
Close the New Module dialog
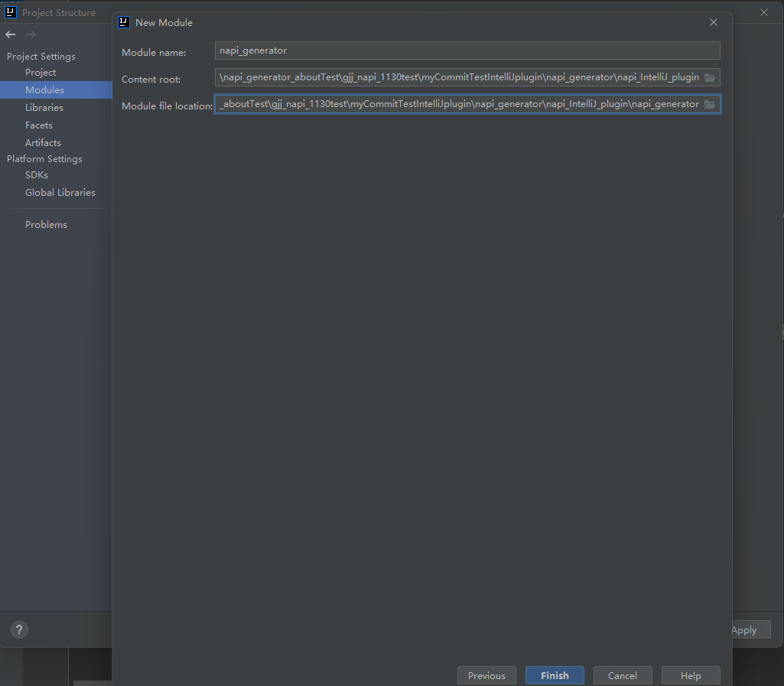(714, 22)
